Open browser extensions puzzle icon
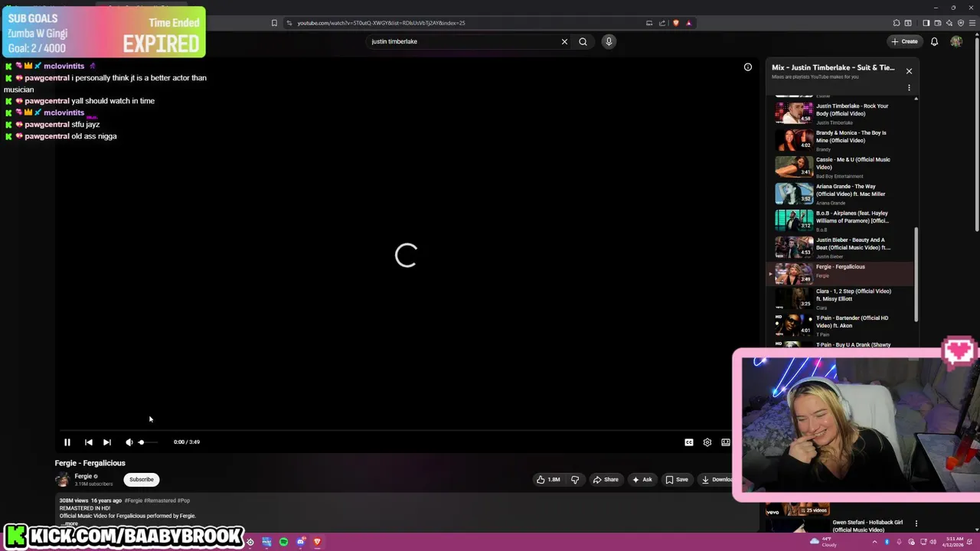The image size is (980, 551). pos(897,23)
